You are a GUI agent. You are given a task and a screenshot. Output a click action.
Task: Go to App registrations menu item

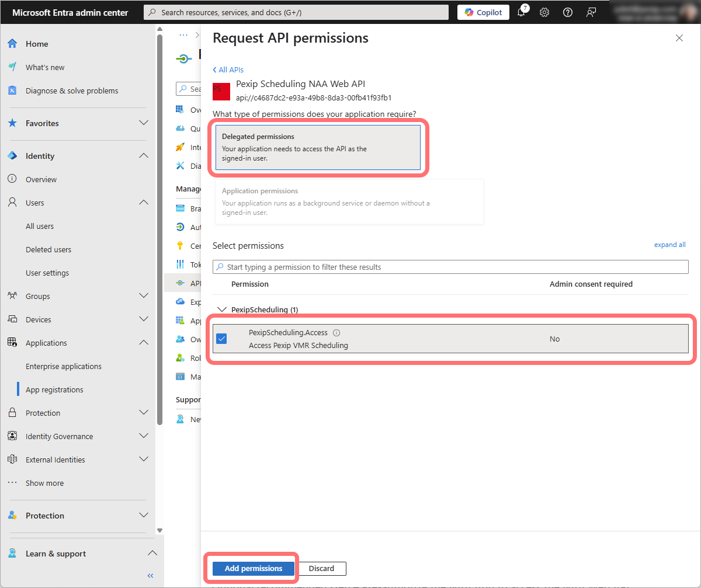[54, 389]
